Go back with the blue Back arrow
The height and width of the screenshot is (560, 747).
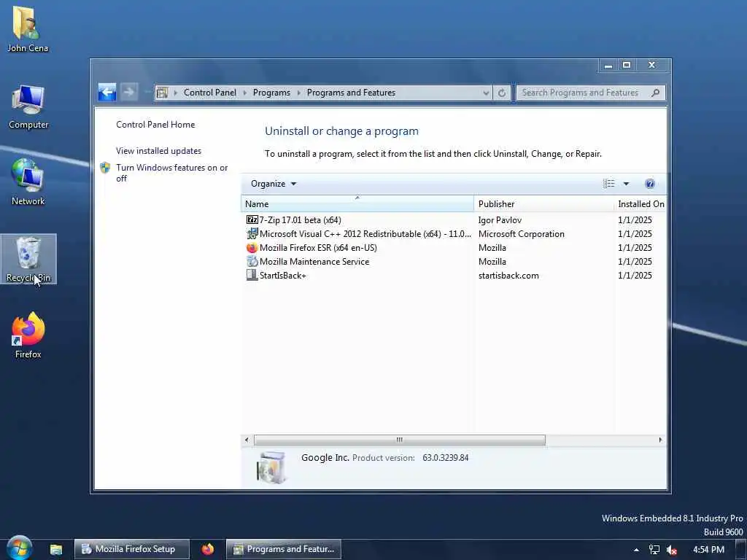coord(107,92)
